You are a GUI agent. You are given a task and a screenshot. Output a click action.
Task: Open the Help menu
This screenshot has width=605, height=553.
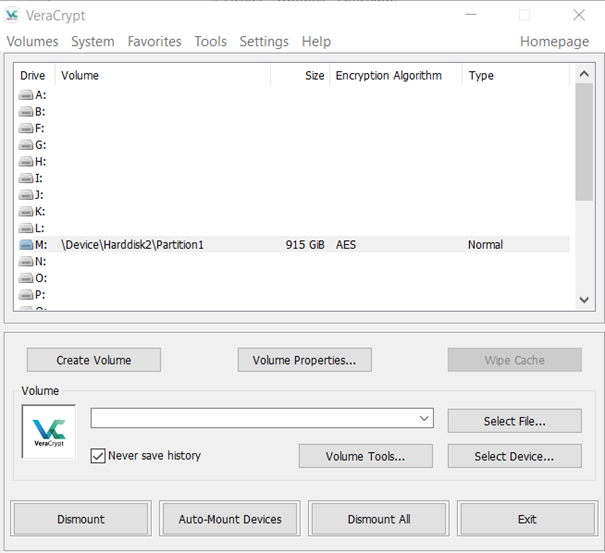pyautogui.click(x=316, y=41)
